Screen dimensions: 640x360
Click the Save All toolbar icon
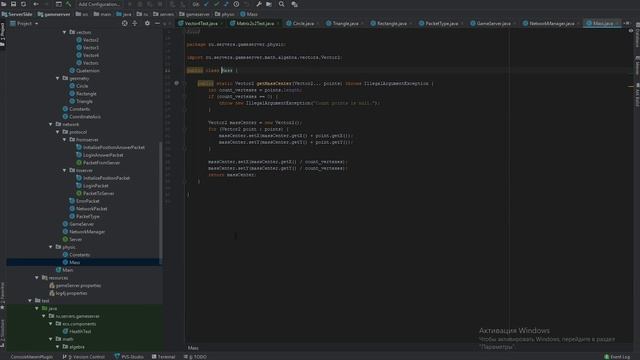tap(13, 4)
